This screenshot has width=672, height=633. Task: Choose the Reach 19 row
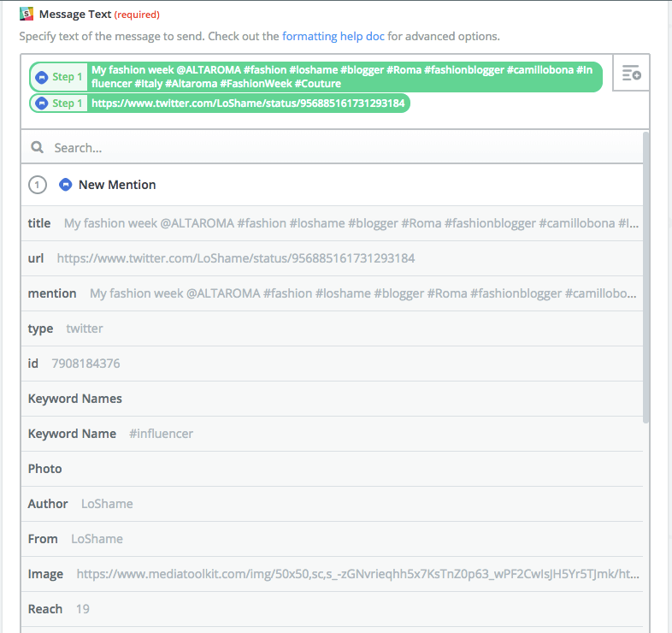pos(332,609)
